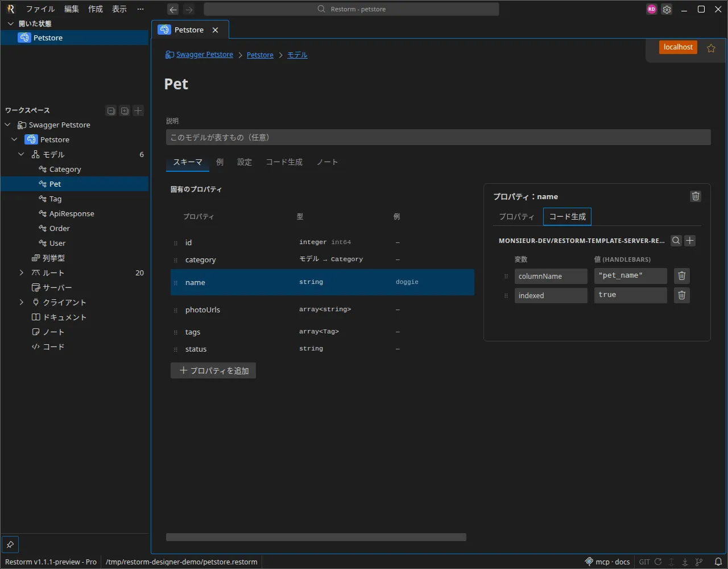This screenshot has width=728, height=569.
Task: Expand all workspace tree items
Action: click(x=125, y=111)
